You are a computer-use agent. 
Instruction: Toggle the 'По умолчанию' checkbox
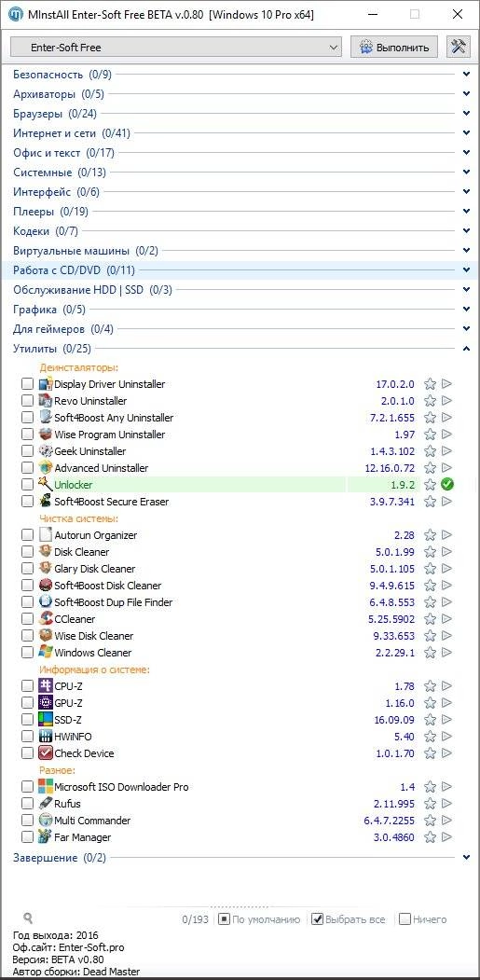tap(224, 919)
